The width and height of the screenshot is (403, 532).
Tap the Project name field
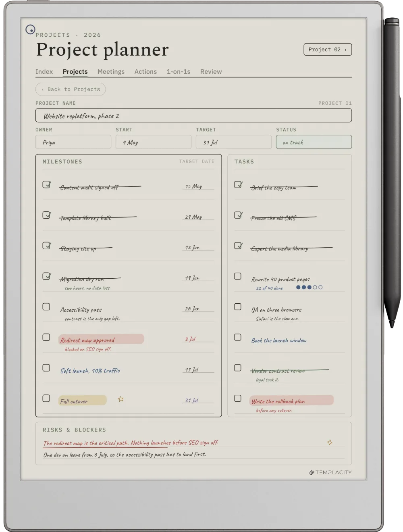coord(193,115)
